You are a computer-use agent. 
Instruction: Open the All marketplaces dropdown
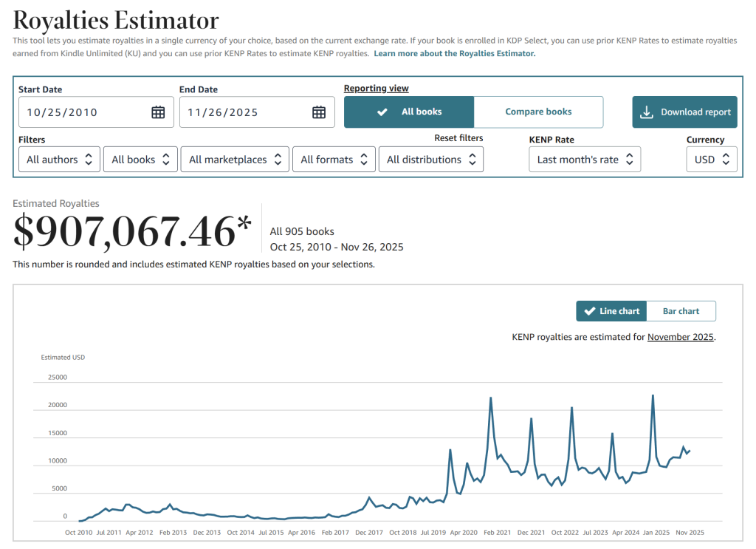pyautogui.click(x=235, y=160)
